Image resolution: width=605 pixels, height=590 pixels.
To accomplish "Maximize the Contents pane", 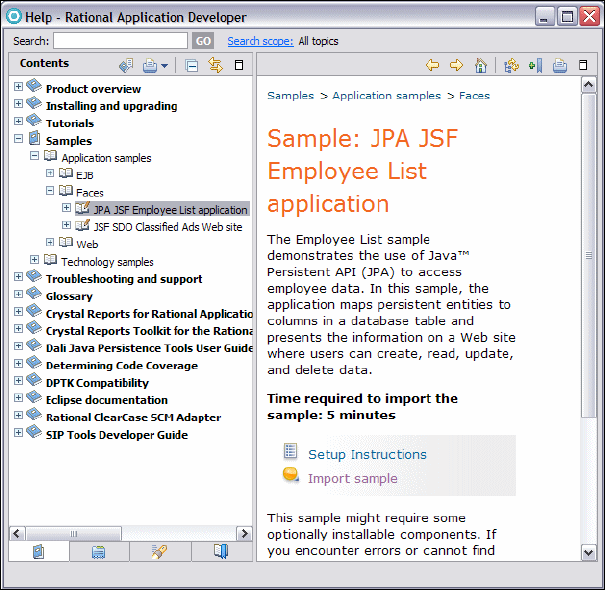I will point(239,65).
